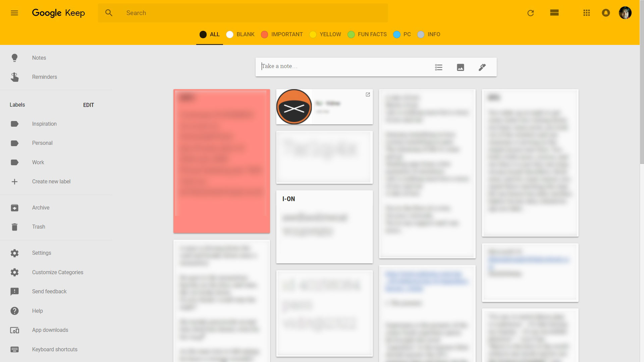Click the Personal label tag icon

[14, 143]
